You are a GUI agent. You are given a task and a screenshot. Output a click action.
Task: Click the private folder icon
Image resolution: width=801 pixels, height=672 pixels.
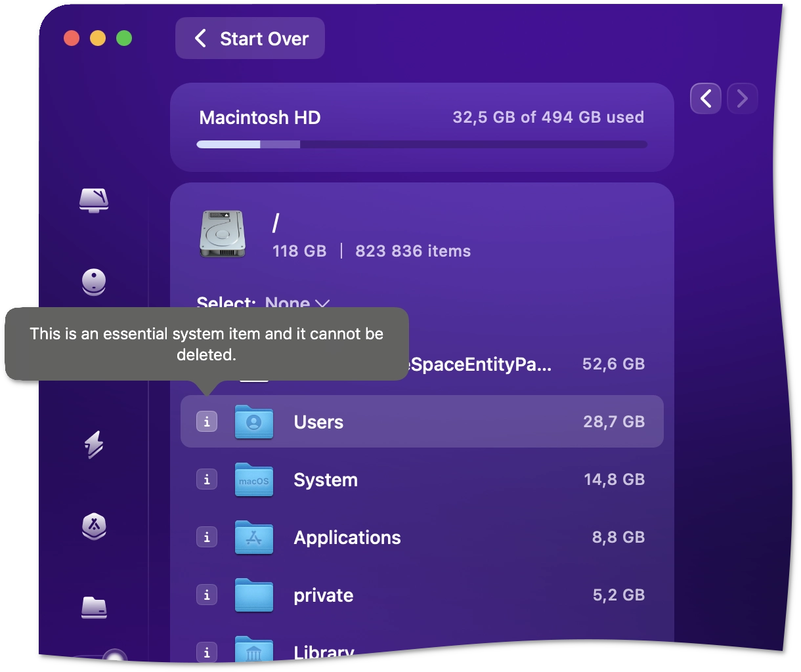(x=254, y=595)
